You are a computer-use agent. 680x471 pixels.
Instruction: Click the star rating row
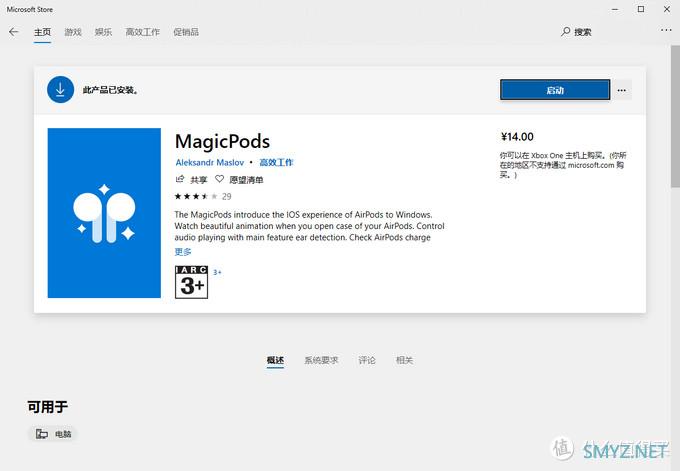click(196, 196)
